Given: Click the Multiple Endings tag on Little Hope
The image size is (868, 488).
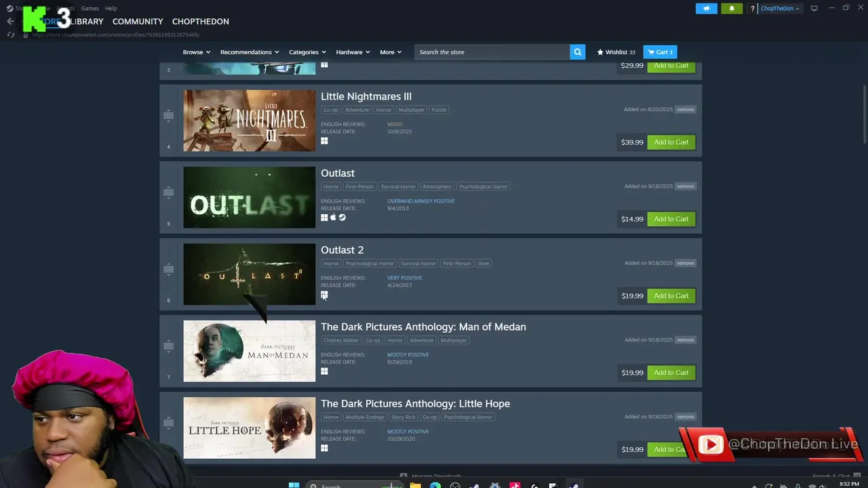Looking at the screenshot, I should tap(365, 417).
